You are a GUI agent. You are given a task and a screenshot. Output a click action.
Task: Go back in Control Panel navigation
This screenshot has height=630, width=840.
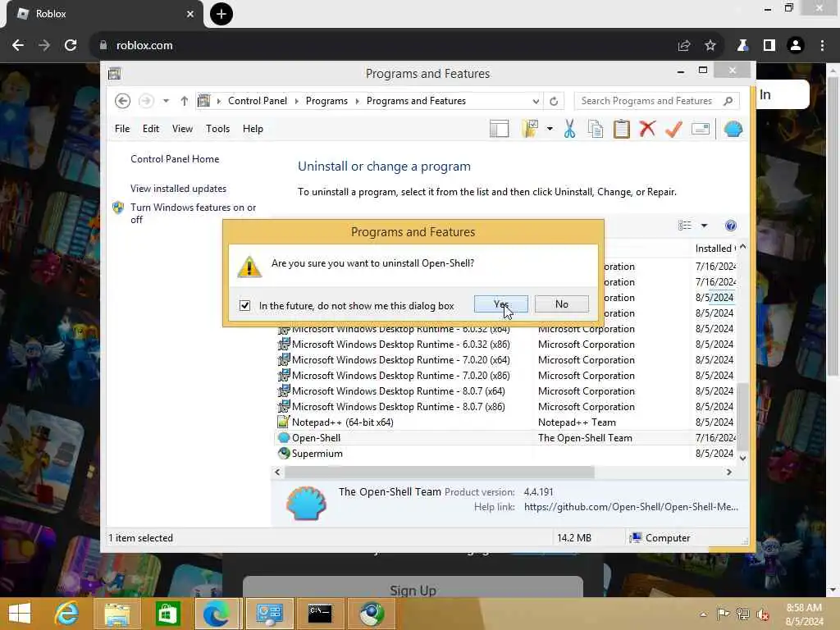click(x=123, y=101)
